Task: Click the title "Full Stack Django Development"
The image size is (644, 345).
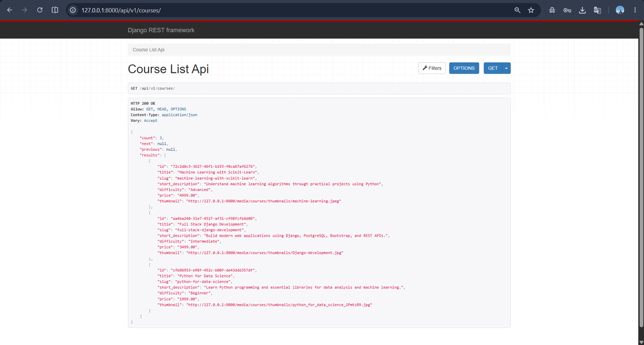Action: (211, 224)
